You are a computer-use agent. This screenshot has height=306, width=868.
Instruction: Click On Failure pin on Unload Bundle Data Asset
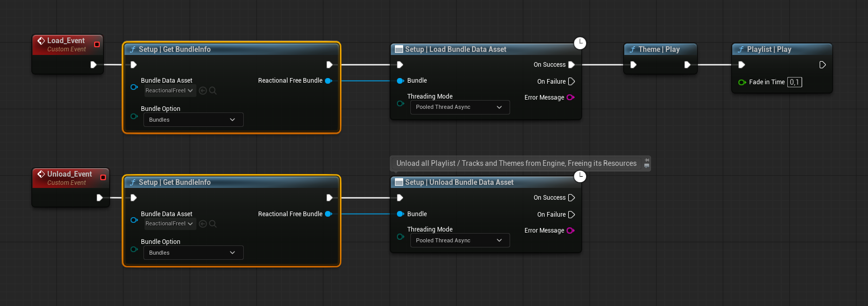pyautogui.click(x=571, y=215)
